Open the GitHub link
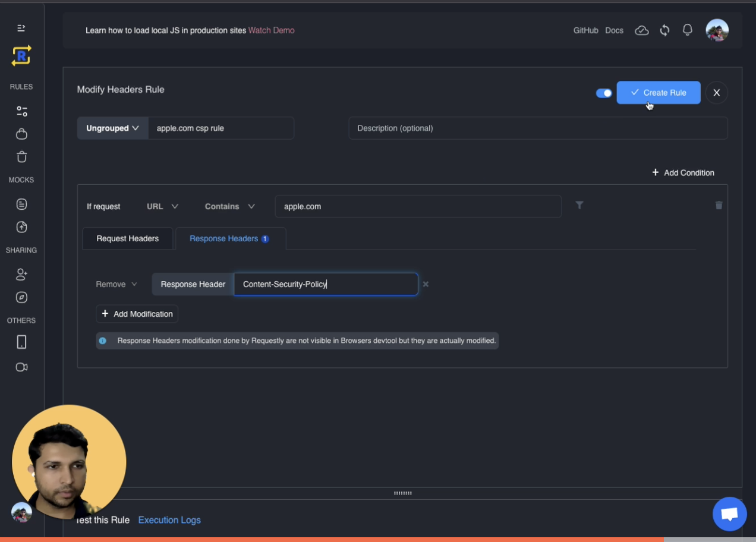756x542 pixels. 585,30
